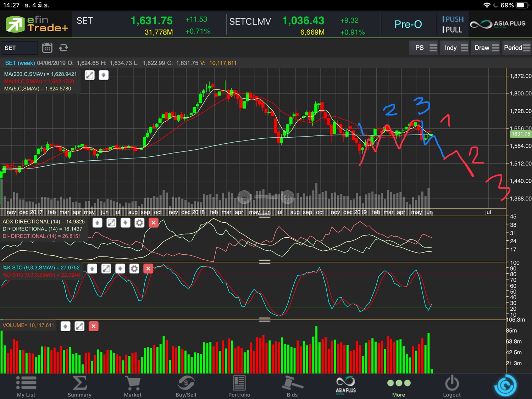The width and height of the screenshot is (532, 399).
Task: Expand the main MA price chart
Action: 90,75
